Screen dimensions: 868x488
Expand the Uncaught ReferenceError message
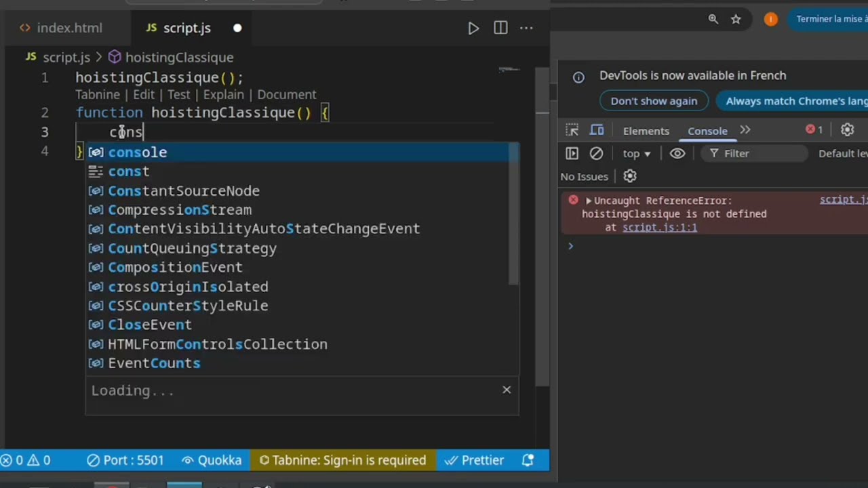click(589, 201)
